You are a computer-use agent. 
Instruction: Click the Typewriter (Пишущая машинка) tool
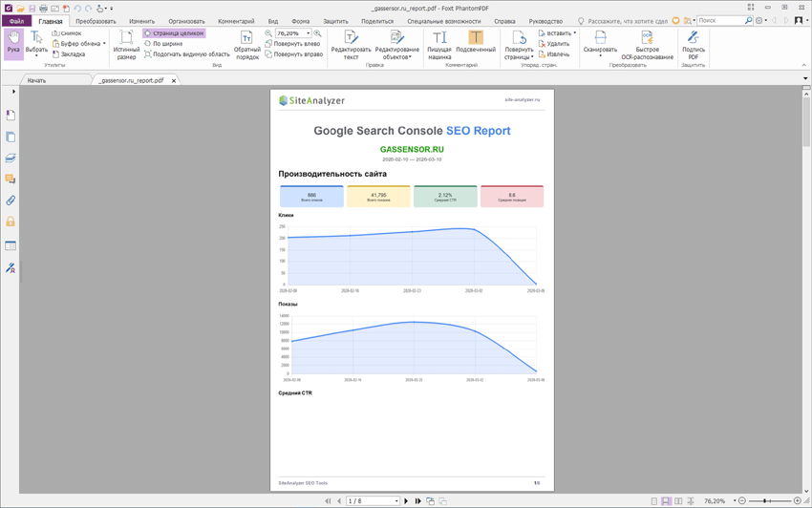click(438, 44)
